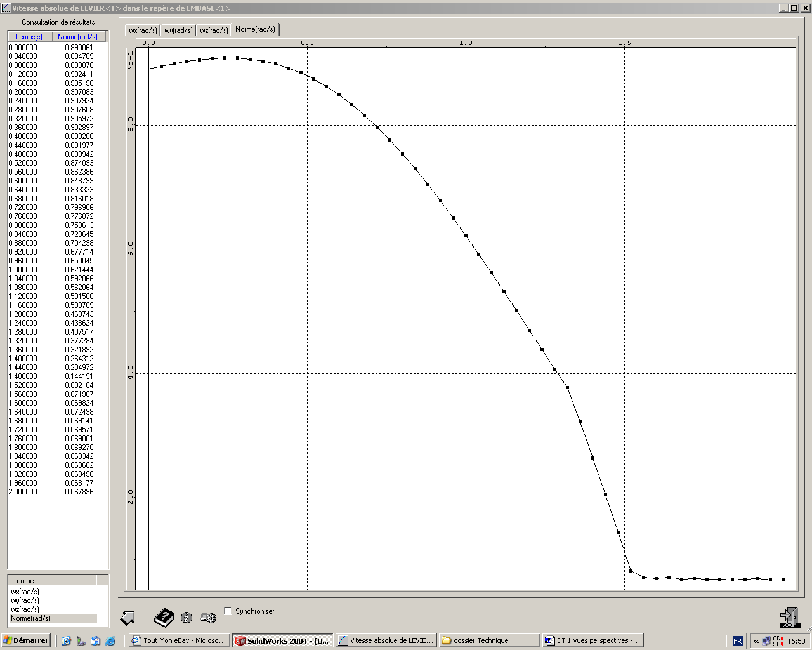Select wx(rad/s) in the Courbe list
The image size is (812, 650).
point(25,592)
